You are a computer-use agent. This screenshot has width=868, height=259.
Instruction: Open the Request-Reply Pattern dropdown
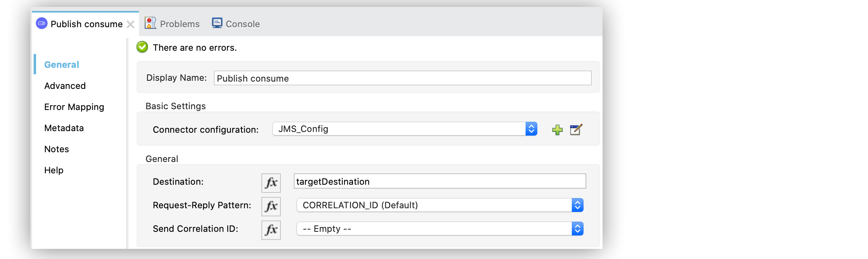[577, 205]
